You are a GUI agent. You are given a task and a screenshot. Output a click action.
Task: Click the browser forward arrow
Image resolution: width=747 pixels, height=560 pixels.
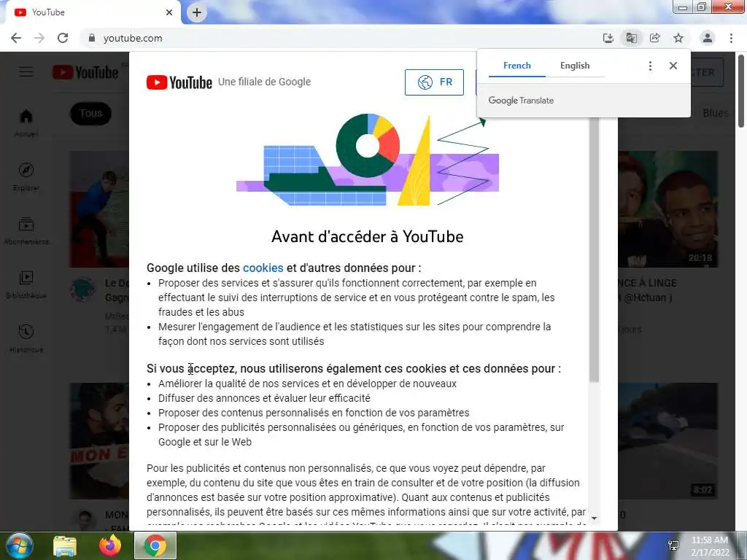click(x=39, y=38)
